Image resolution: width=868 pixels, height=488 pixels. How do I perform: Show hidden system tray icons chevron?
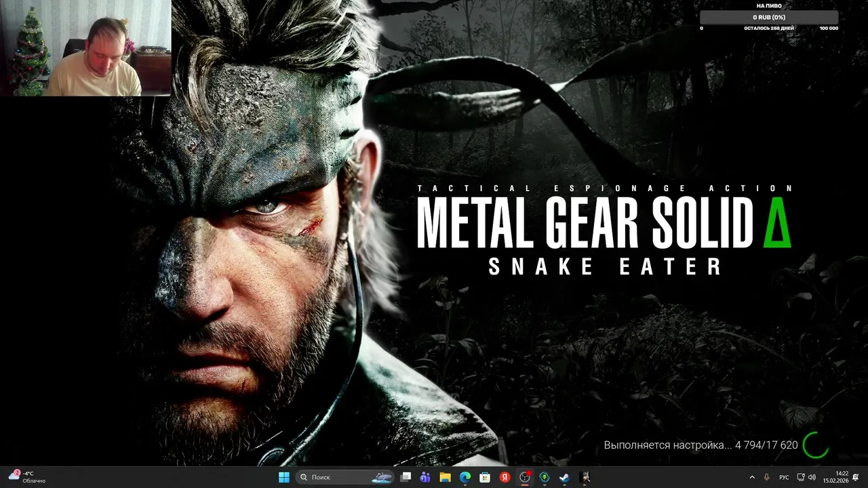point(751,477)
